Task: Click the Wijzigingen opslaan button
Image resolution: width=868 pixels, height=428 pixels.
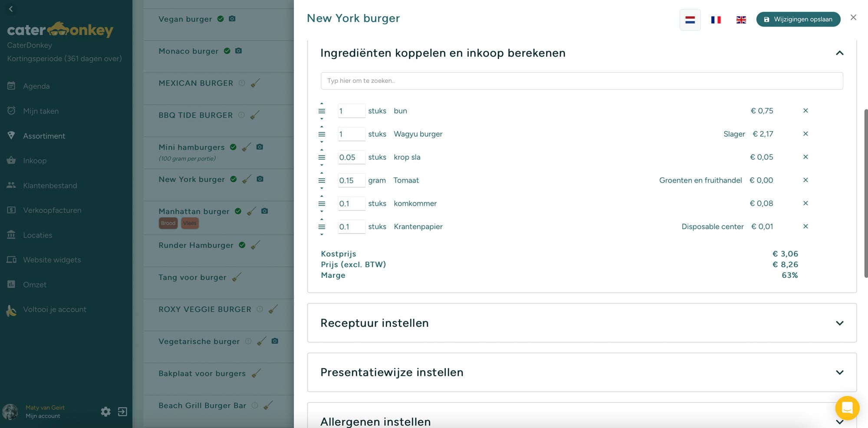Action: coord(798,20)
